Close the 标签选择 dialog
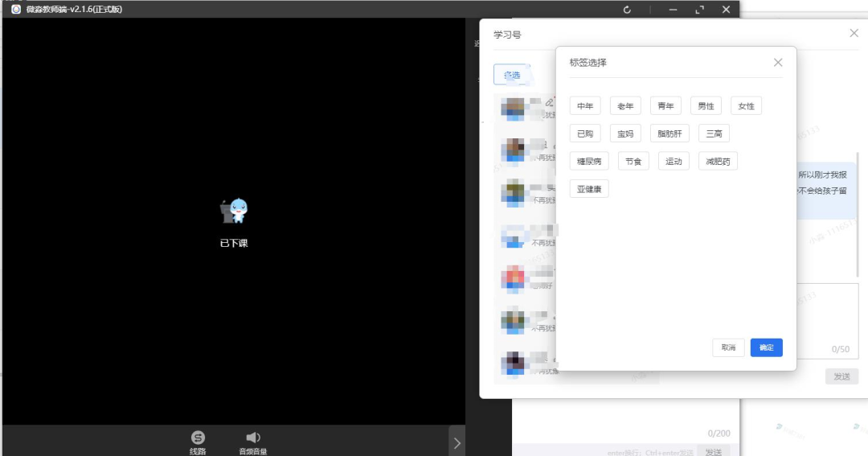The width and height of the screenshot is (868, 456). [x=778, y=63]
